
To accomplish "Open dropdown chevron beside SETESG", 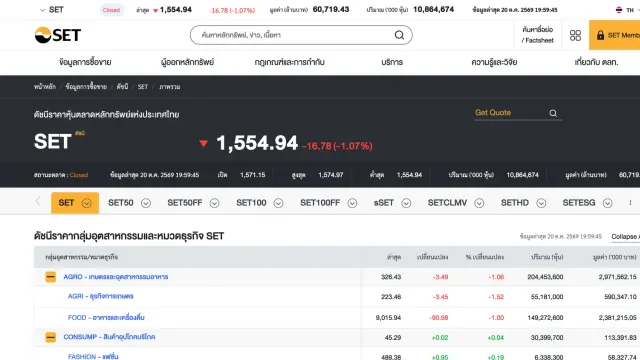I will [607, 203].
